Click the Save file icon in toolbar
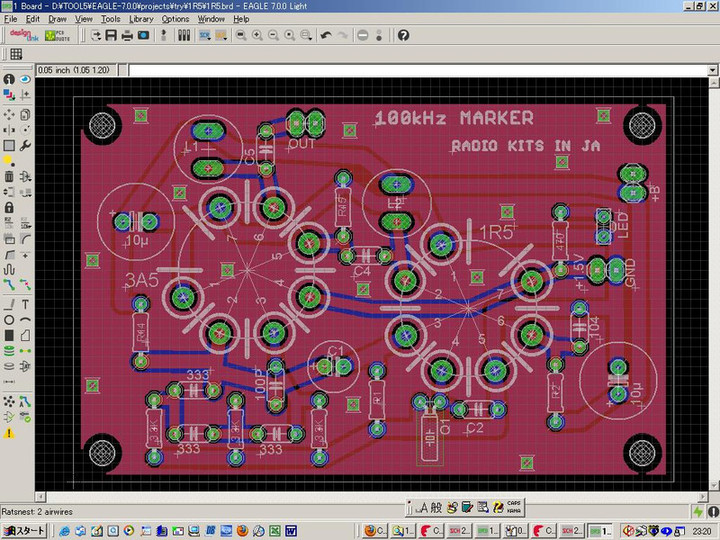720x540 pixels. [x=111, y=35]
